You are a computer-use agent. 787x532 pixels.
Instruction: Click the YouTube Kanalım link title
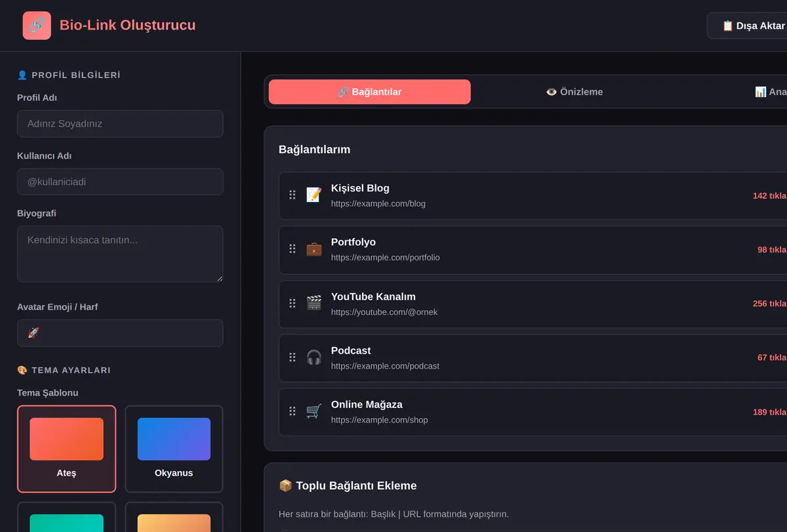point(373,297)
